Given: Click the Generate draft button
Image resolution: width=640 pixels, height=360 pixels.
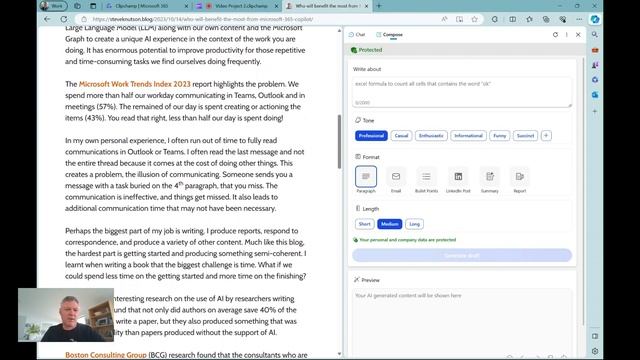Looking at the screenshot, I should pyautogui.click(x=462, y=256).
